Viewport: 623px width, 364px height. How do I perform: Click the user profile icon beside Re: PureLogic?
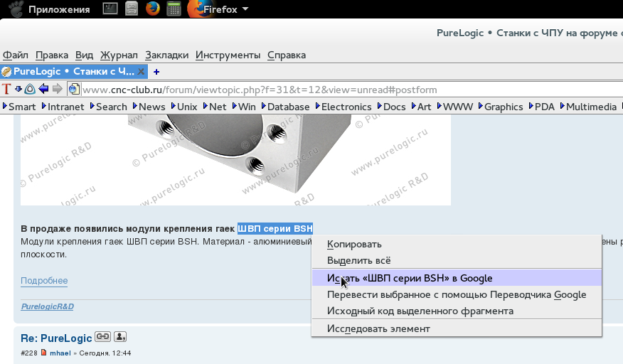pyautogui.click(x=120, y=336)
